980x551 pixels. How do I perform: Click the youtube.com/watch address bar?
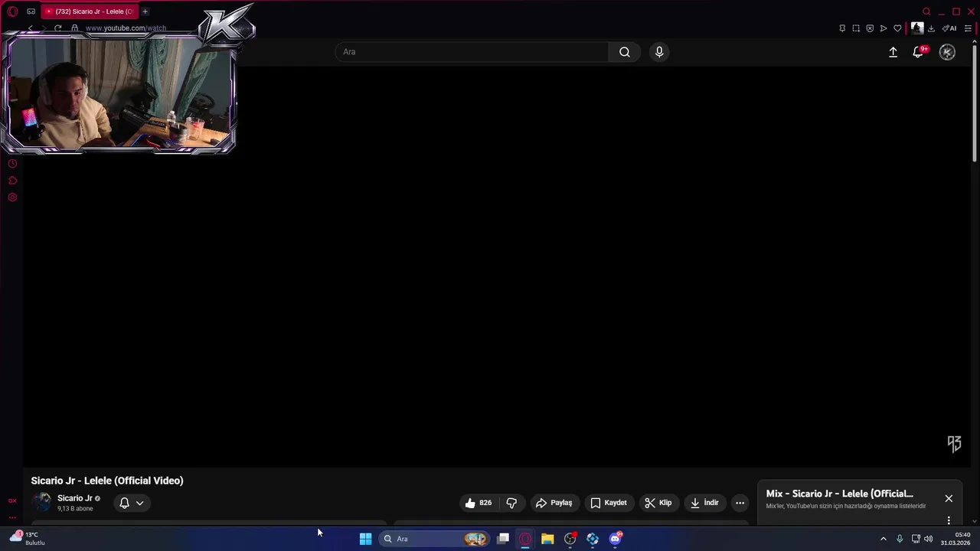coord(126,28)
